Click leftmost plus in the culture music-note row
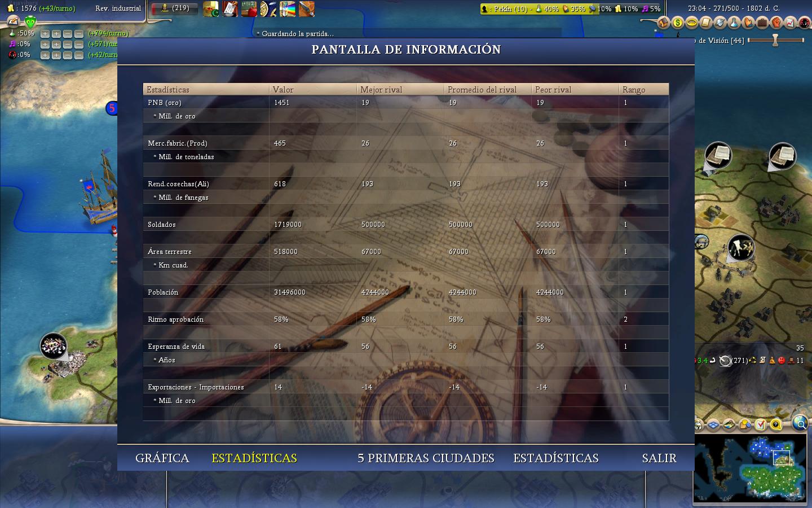This screenshot has width=812, height=508. click(45, 45)
